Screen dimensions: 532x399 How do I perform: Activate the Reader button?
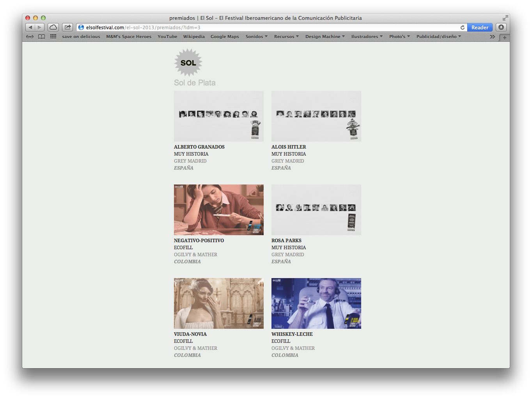pos(480,27)
